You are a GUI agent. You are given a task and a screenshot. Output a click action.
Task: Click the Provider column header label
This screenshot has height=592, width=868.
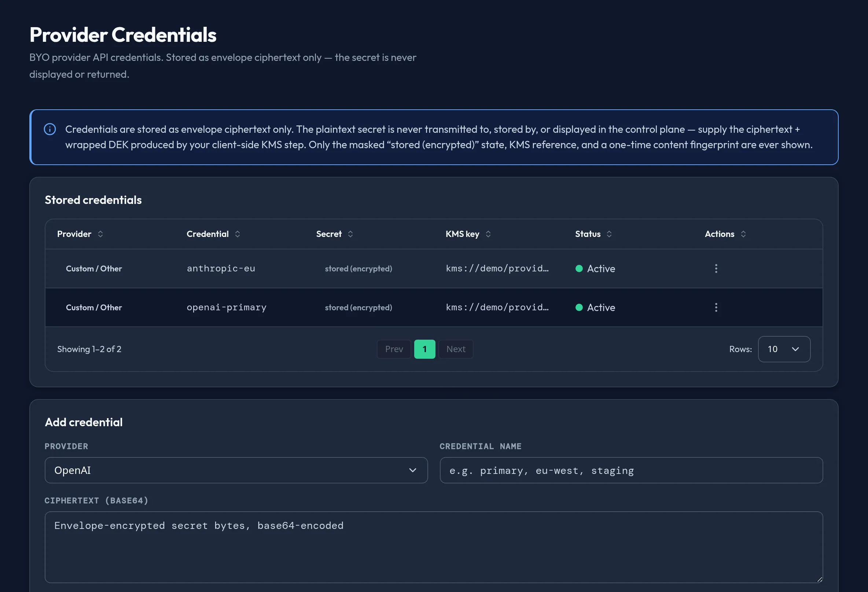[x=74, y=234]
